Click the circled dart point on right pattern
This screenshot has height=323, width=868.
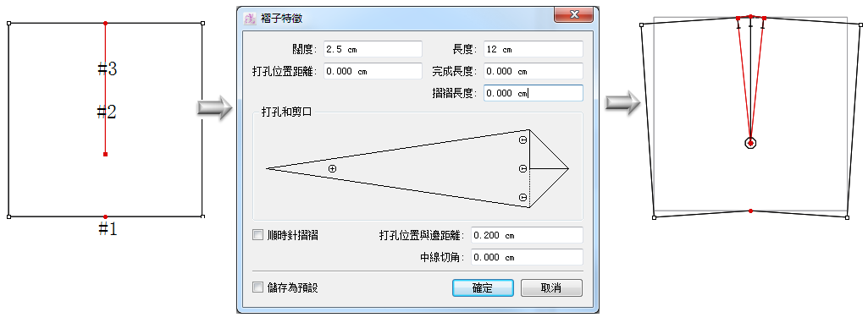[750, 143]
